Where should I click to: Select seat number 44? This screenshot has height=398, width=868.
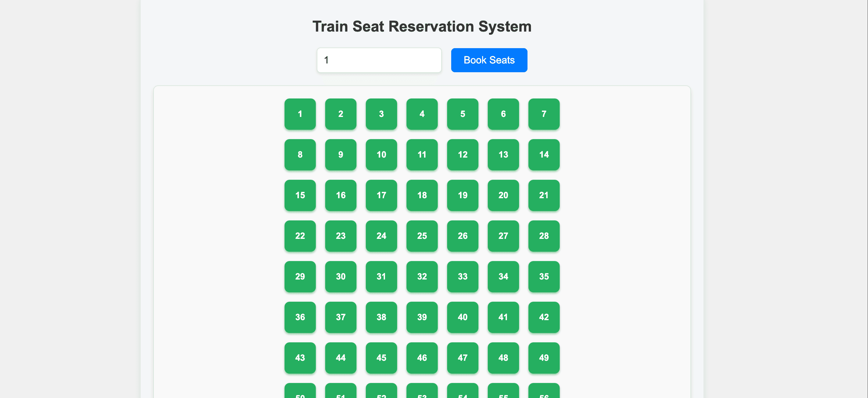341,358
